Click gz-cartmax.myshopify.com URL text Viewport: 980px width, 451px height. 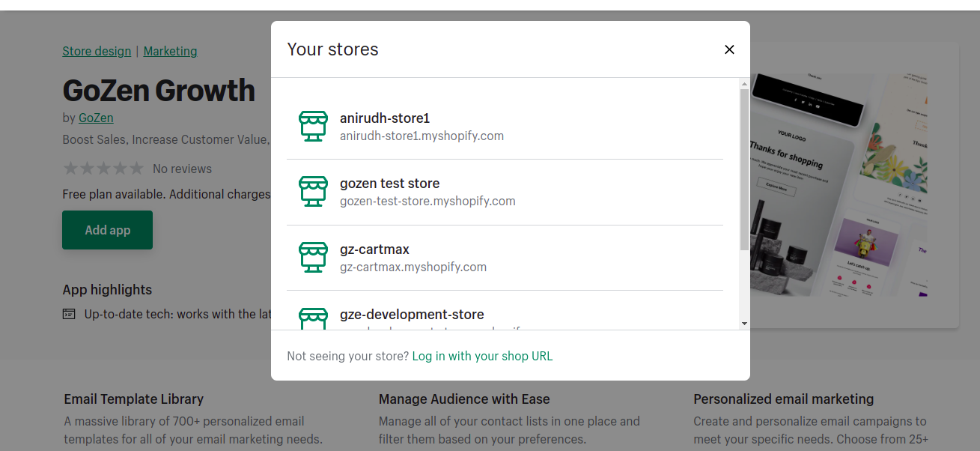[413, 267]
